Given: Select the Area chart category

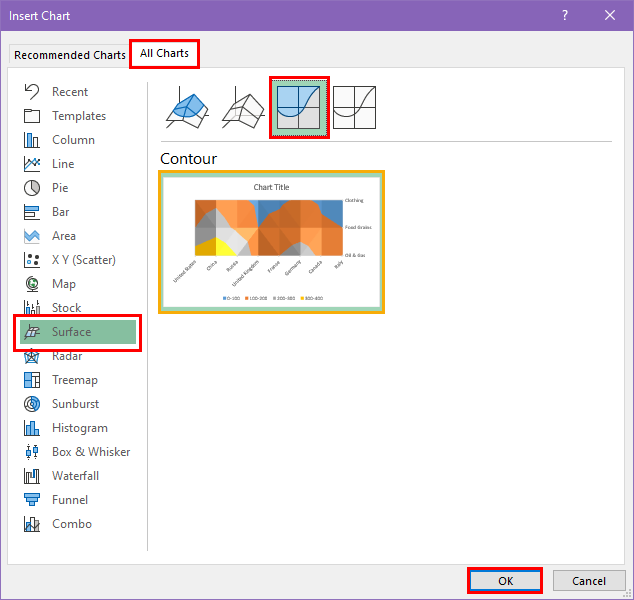Looking at the screenshot, I should point(78,236).
